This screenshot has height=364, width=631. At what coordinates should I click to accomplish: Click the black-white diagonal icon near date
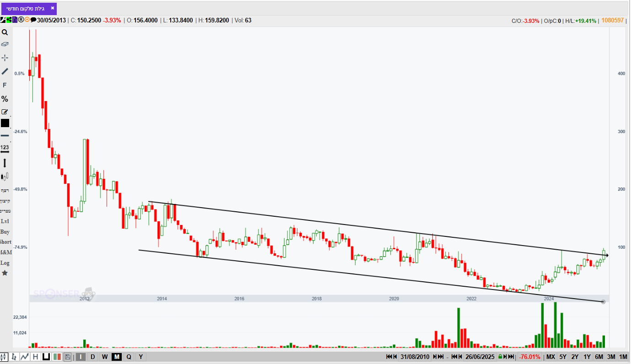click(3, 20)
